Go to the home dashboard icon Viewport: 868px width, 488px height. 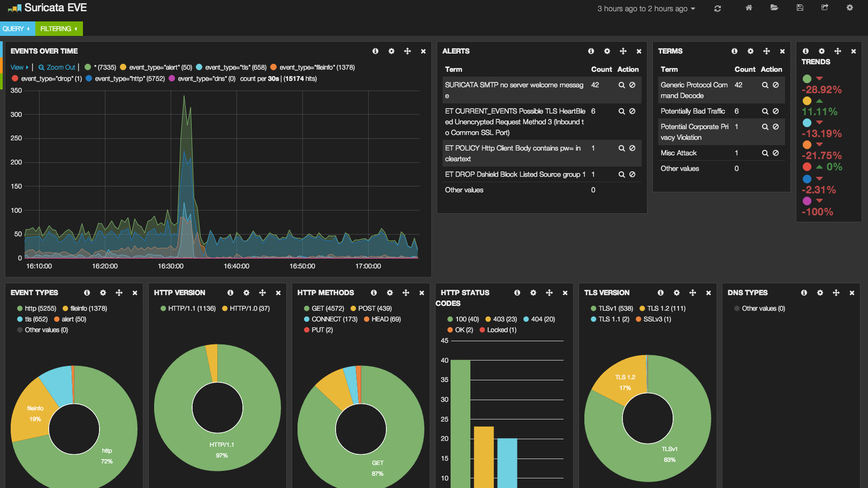749,8
